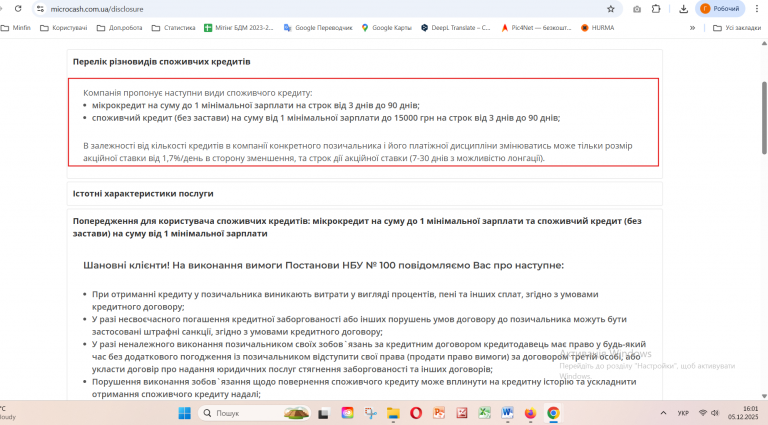Image resolution: width=768 pixels, height=425 pixels.
Task: Bookmark this page with the star icon
Action: tap(610, 9)
